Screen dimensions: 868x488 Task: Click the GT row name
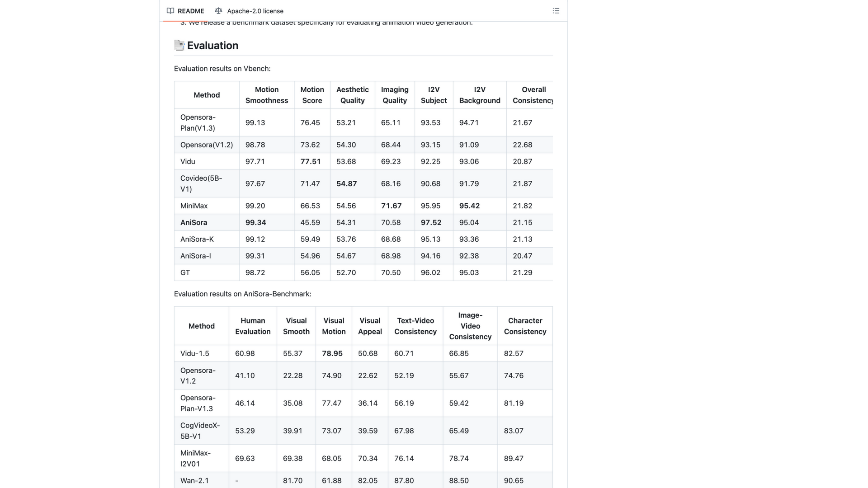(185, 273)
